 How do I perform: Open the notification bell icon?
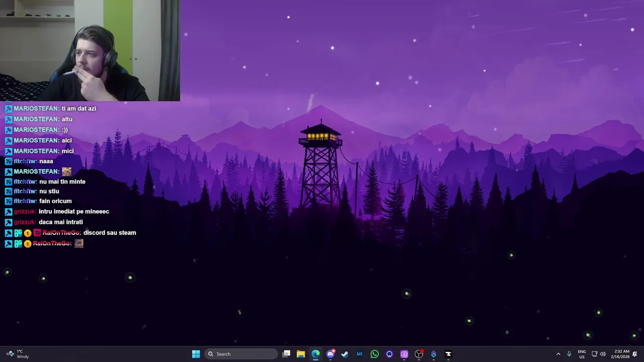click(635, 354)
